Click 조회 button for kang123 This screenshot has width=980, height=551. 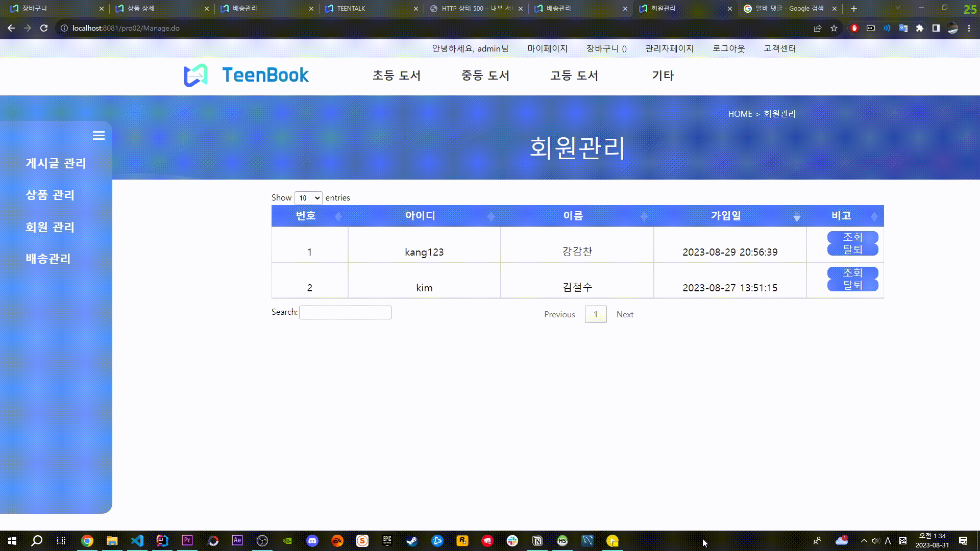[852, 237]
